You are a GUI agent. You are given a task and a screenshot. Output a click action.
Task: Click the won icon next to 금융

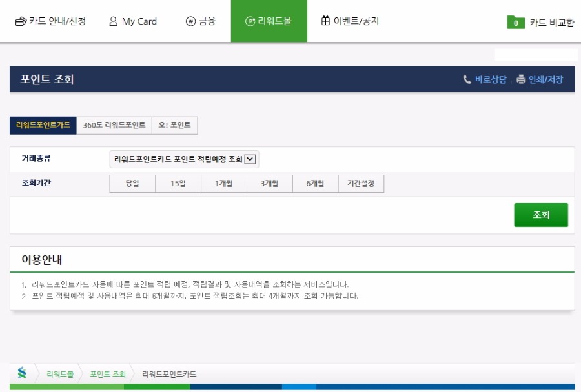pyautogui.click(x=190, y=21)
